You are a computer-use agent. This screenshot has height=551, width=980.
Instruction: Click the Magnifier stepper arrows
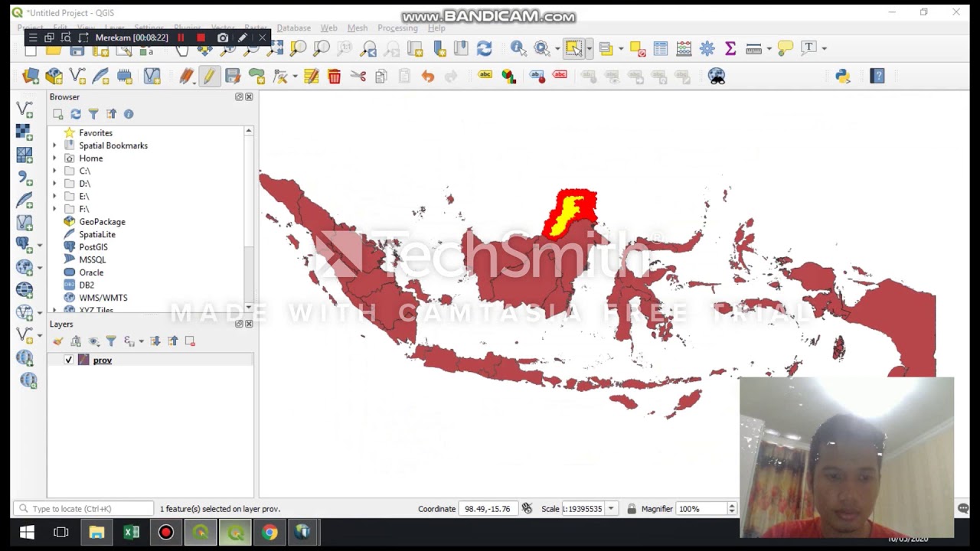click(732, 509)
